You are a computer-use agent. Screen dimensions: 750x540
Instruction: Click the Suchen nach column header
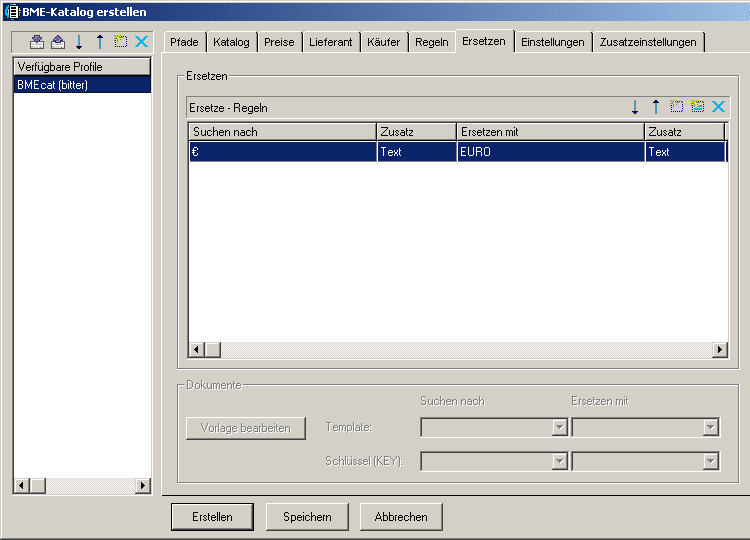[283, 132]
